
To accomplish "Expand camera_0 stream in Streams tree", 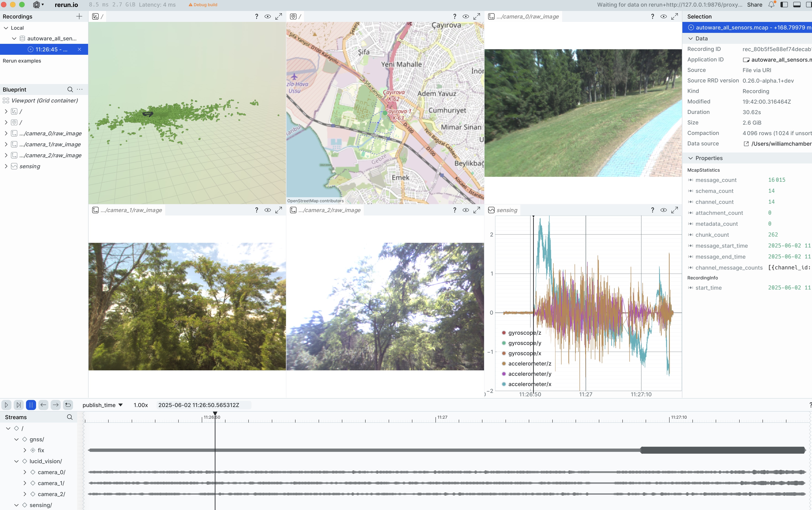I will pos(25,472).
